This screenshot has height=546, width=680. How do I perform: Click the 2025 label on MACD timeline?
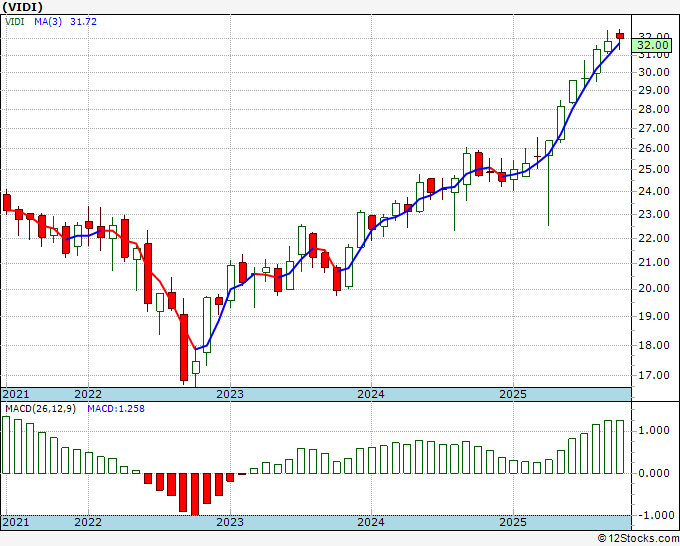(x=513, y=522)
